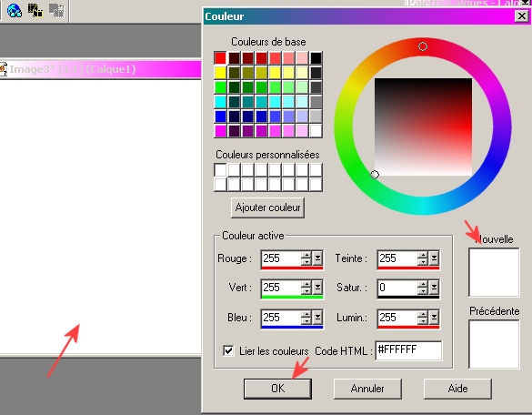
Task: Decrease the Satur. value with down arrow
Action: (423, 291)
